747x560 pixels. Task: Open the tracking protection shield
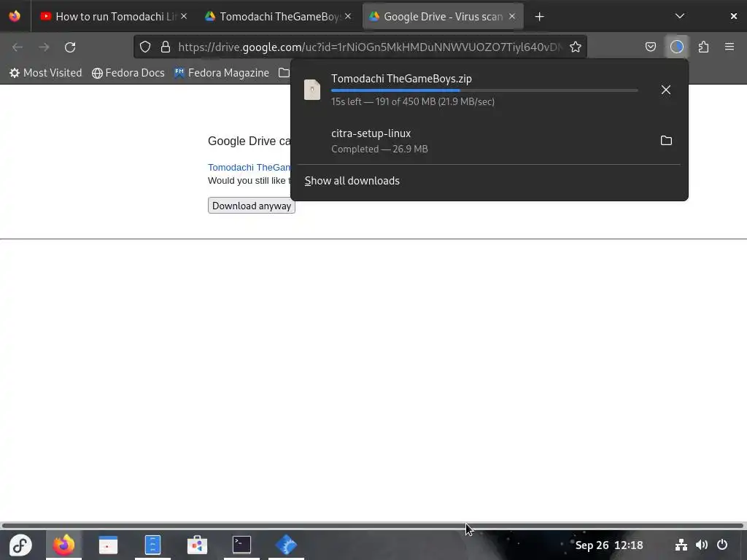coord(145,47)
